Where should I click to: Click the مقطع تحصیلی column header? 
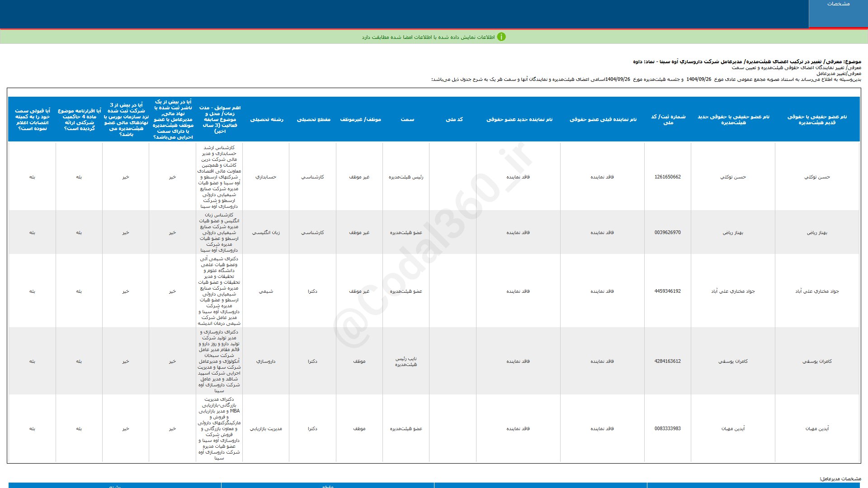pos(313,119)
